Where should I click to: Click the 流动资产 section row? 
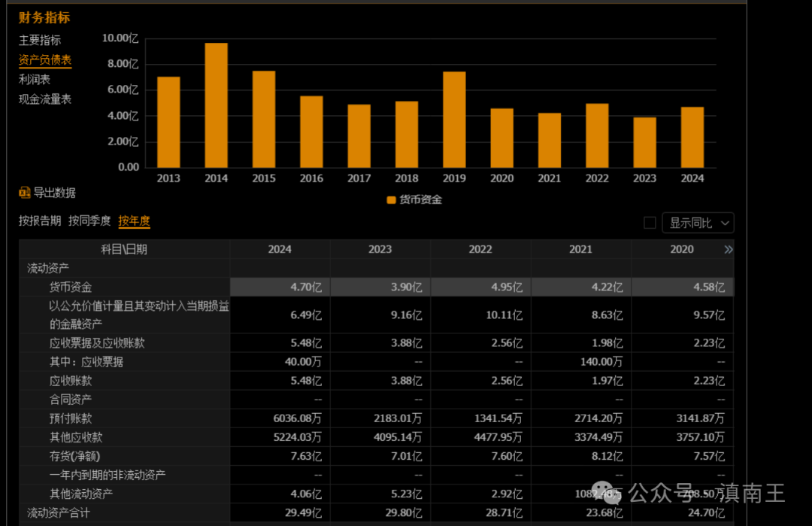(377, 269)
